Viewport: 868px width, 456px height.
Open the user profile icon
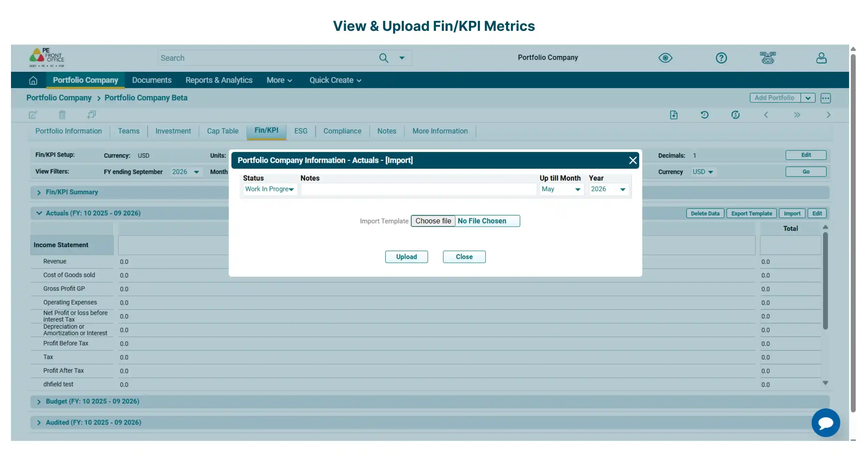(821, 58)
